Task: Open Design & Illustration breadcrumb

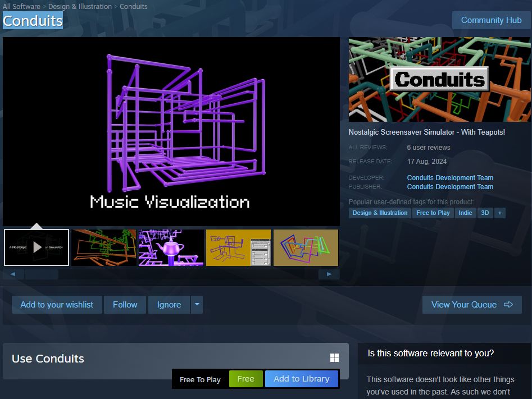Action: (80, 6)
